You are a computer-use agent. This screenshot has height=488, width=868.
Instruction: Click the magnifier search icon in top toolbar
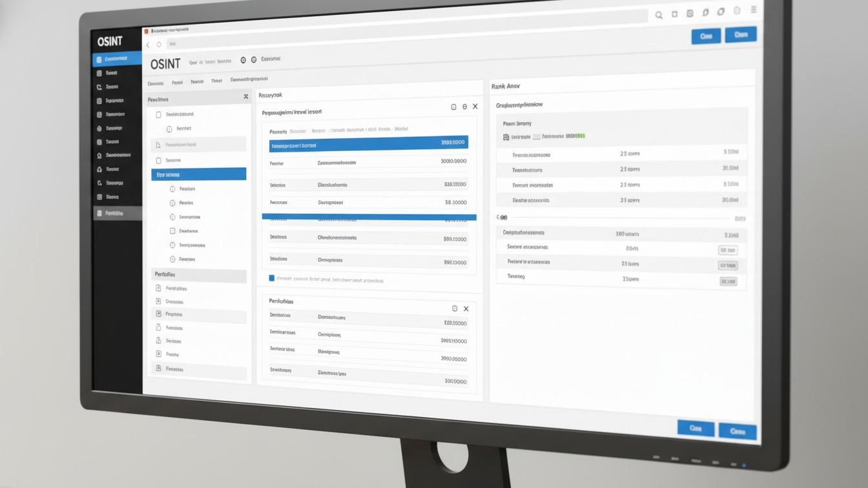click(659, 15)
